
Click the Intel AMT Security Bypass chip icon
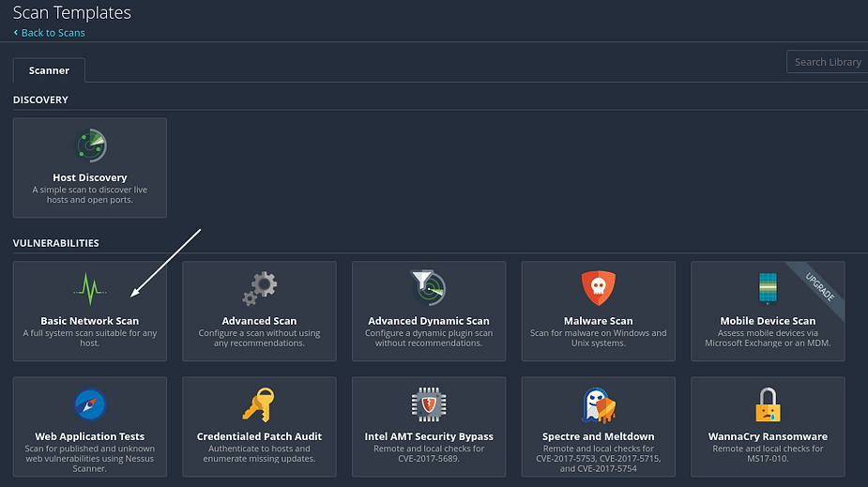click(429, 404)
